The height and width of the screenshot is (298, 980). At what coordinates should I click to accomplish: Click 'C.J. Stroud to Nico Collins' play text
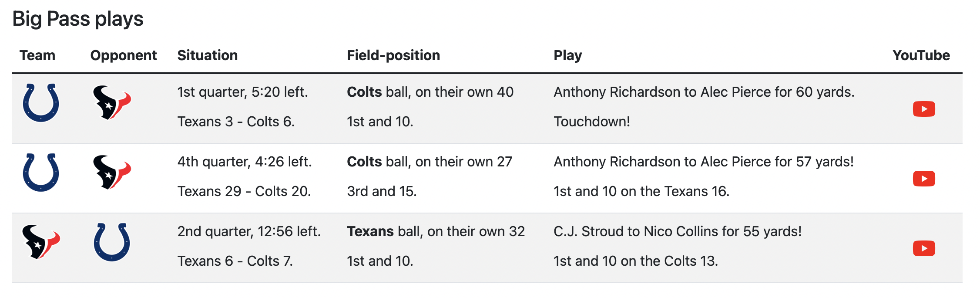click(678, 231)
